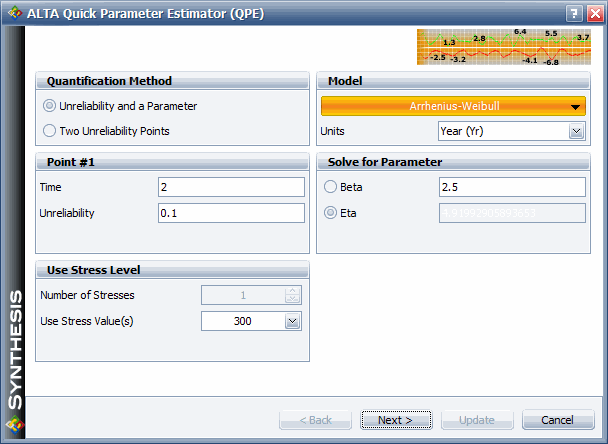Click the ALTA app icon in title bar
This screenshot has height=444, width=608.
(x=15, y=13)
